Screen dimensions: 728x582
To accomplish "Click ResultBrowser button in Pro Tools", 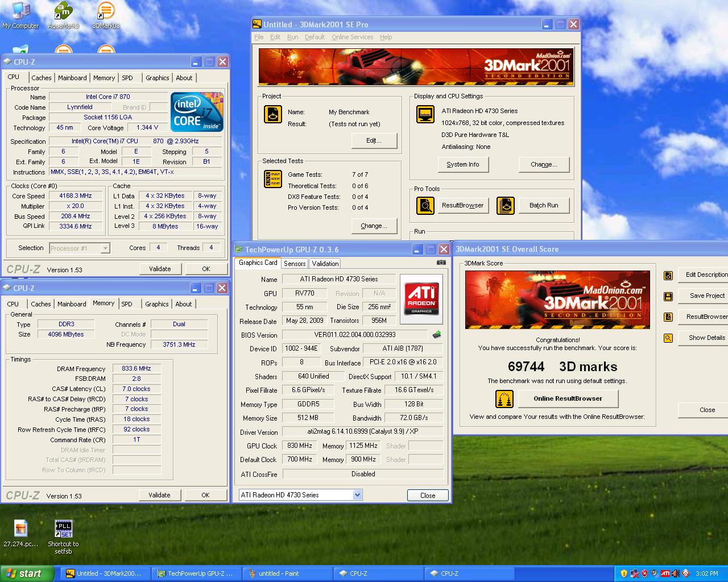I will (x=462, y=205).
